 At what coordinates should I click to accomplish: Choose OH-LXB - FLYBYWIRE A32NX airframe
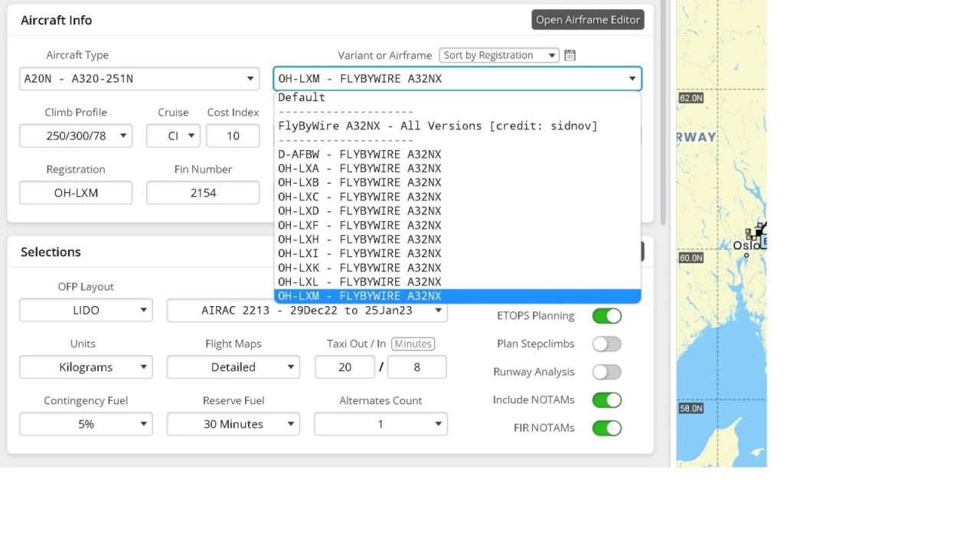(458, 183)
